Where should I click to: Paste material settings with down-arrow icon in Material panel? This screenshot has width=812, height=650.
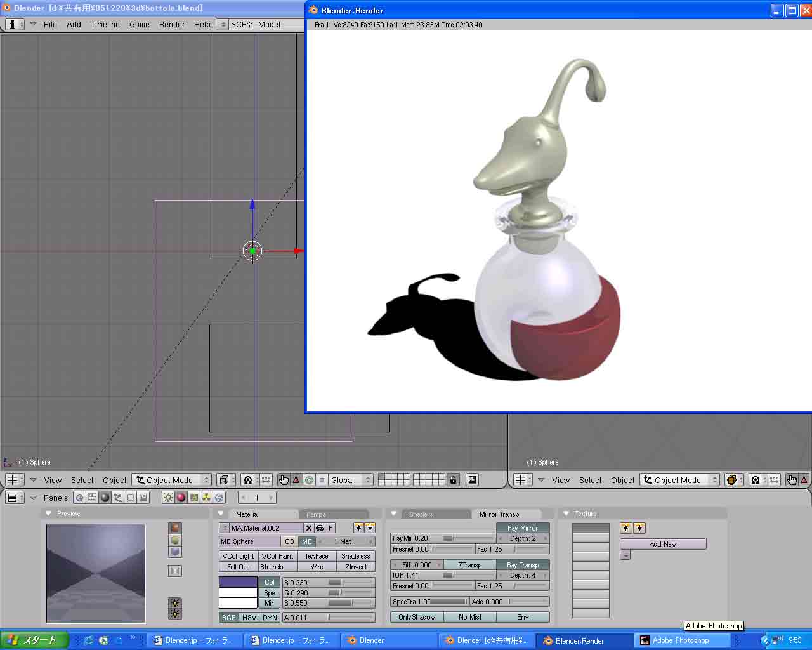pyautogui.click(x=370, y=528)
